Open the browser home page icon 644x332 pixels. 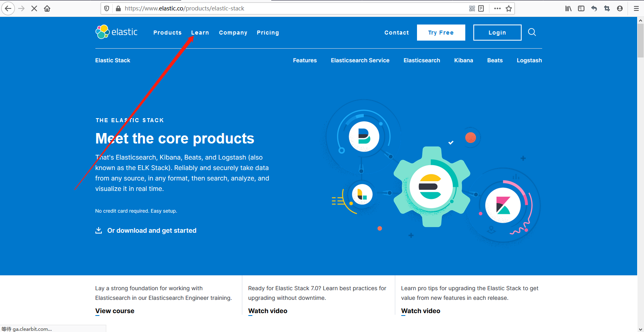coord(47,8)
